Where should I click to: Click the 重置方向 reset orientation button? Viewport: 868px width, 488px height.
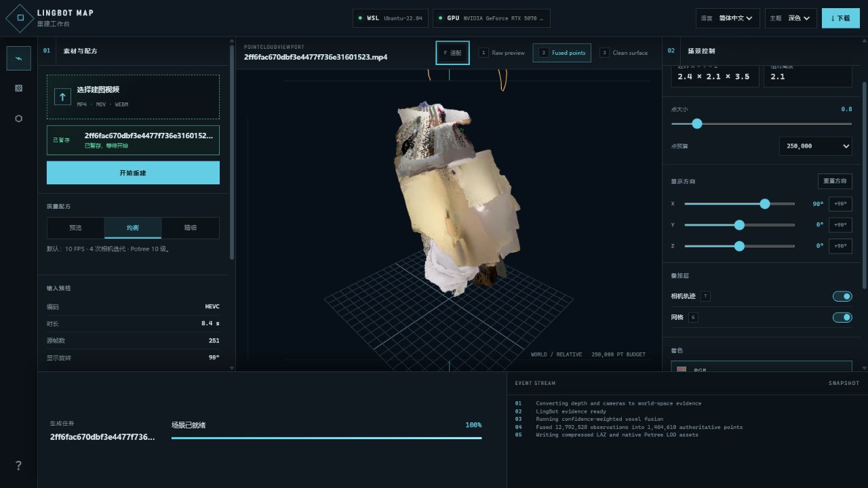coord(835,182)
